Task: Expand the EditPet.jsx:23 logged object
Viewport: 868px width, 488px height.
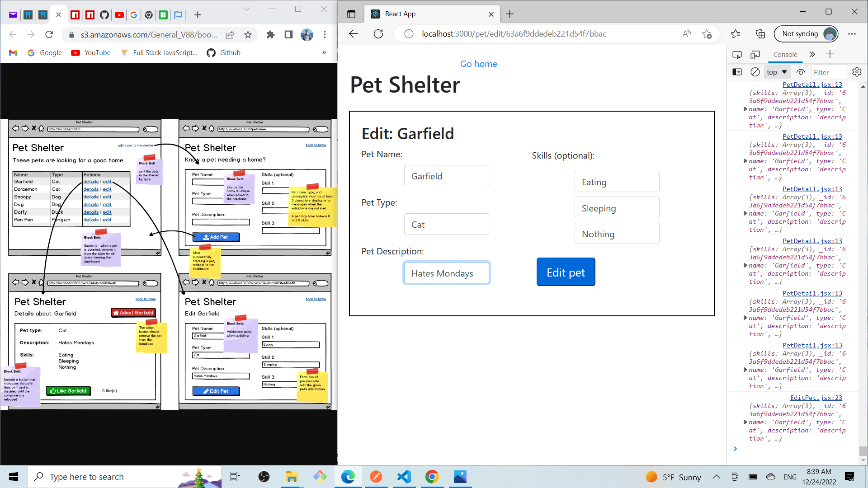Action: 745,422
